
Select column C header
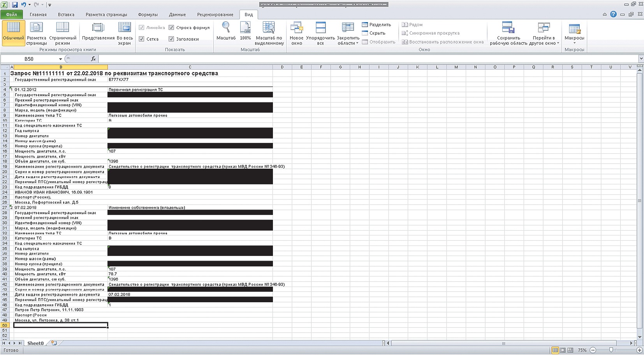190,67
